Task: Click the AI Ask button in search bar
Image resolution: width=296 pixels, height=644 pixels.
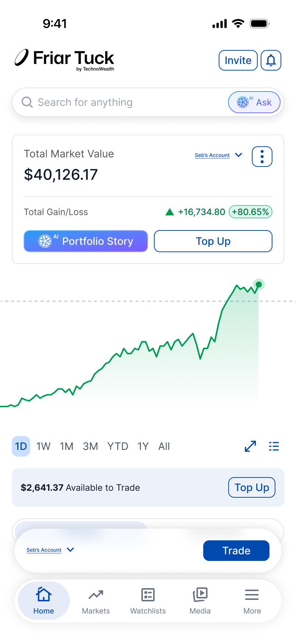Action: click(x=254, y=102)
